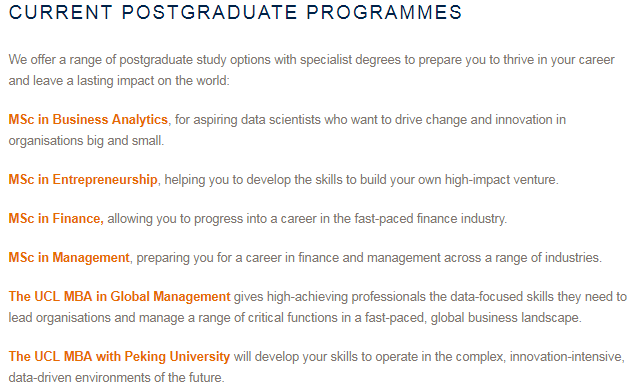Click the Current Postgraduate Programmes heading
This screenshot has height=384, width=639.
(236, 12)
